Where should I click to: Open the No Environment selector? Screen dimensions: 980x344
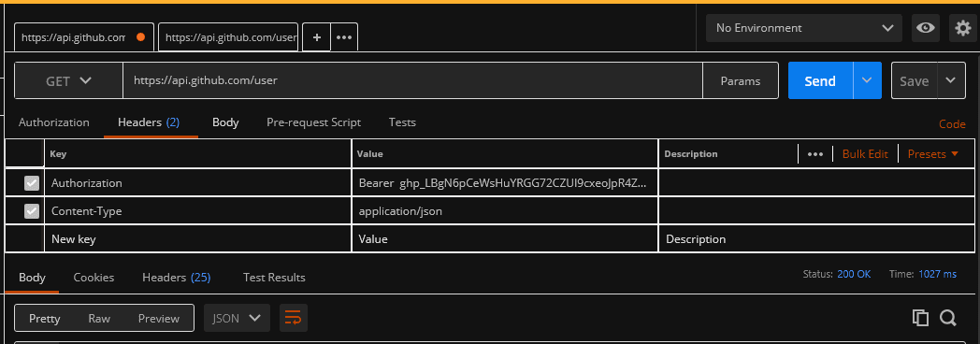pos(804,28)
